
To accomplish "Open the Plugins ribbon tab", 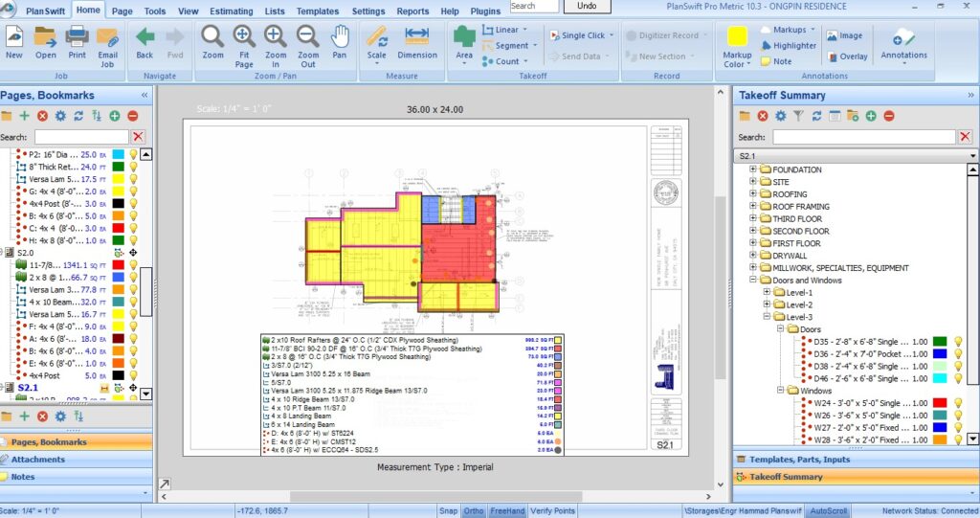I will pos(485,11).
